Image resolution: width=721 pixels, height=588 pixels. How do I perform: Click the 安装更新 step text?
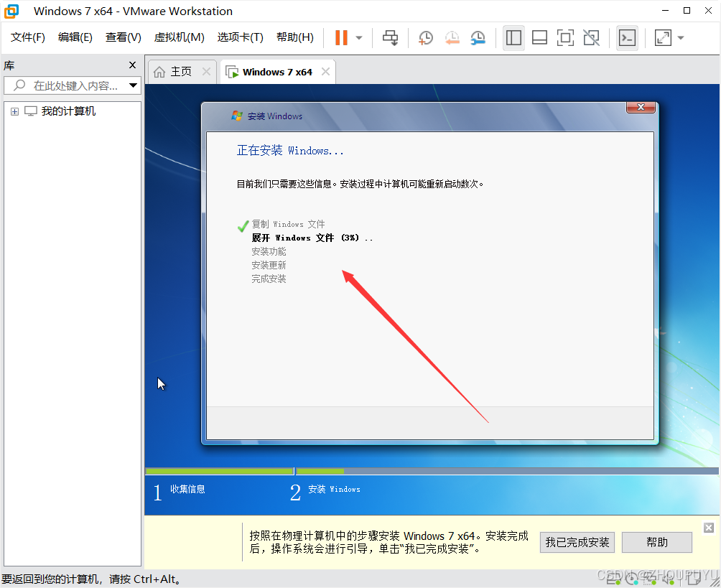269,265
